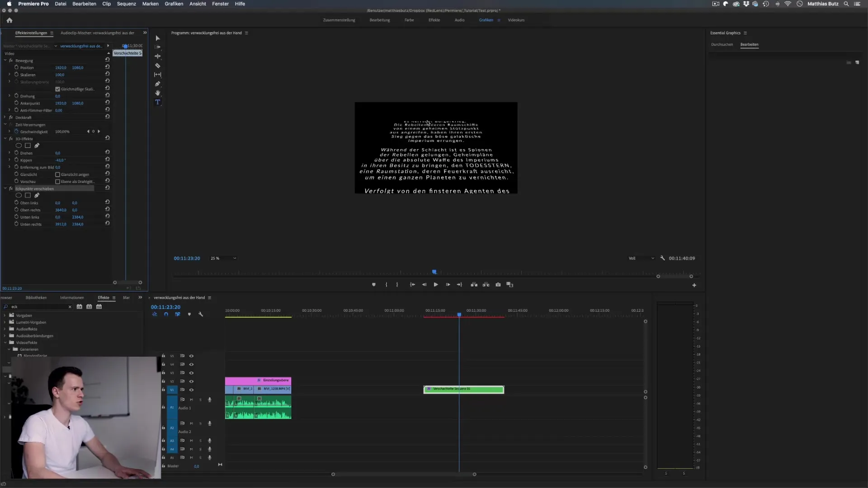Toggle lock on V2 track
The width and height of the screenshot is (868, 488).
163,381
